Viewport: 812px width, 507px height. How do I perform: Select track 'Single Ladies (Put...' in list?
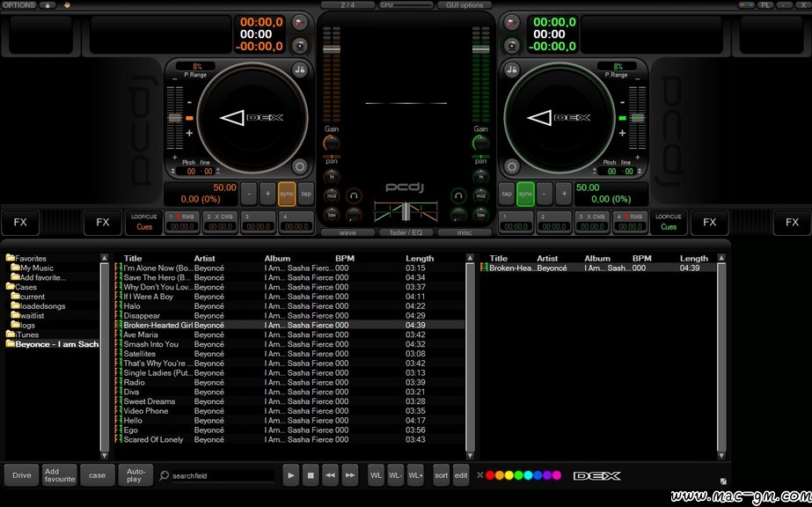289,373
